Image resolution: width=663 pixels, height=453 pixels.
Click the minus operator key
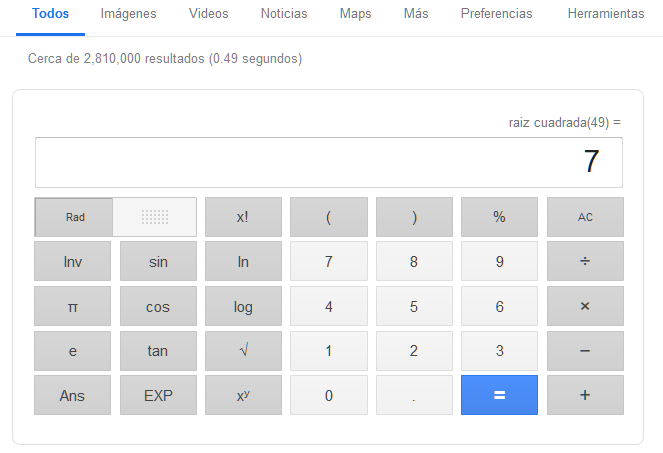(x=585, y=351)
